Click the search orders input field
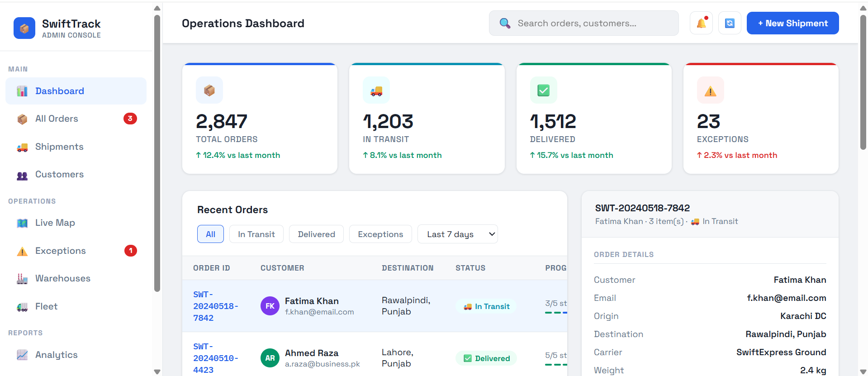This screenshot has height=376, width=868. pyautogui.click(x=583, y=23)
